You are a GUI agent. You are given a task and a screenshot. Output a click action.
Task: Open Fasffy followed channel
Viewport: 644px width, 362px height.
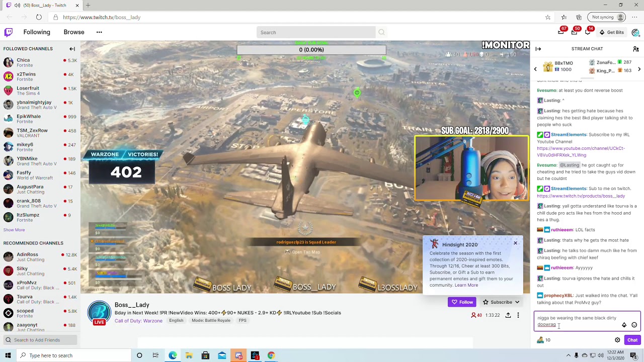pyautogui.click(x=40, y=175)
